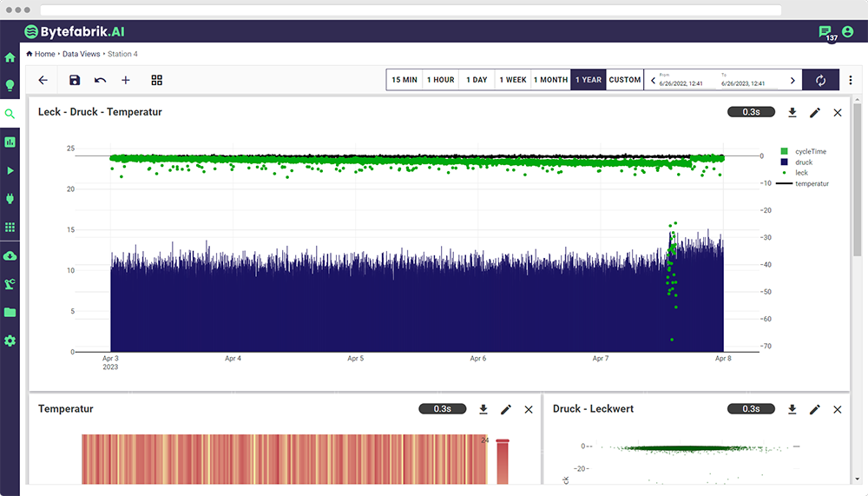Open the three-dot more options menu
This screenshot has height=496, width=868.
click(851, 80)
